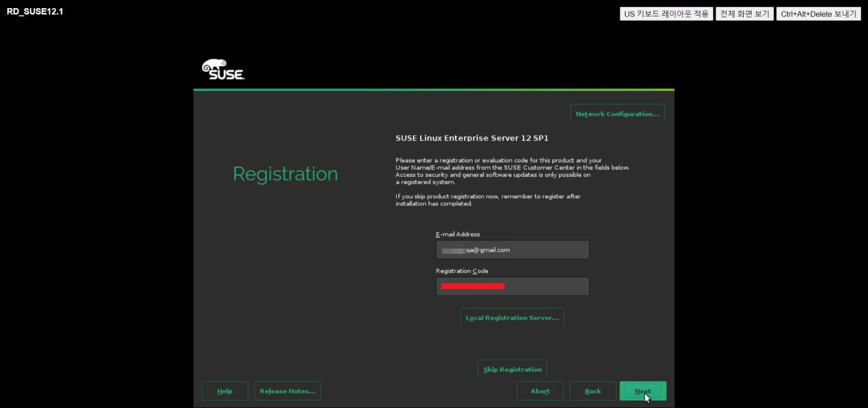Viewport: 868px width, 408px height.
Task: Switch to full screen view (전체 화면 보기)
Action: (x=745, y=14)
